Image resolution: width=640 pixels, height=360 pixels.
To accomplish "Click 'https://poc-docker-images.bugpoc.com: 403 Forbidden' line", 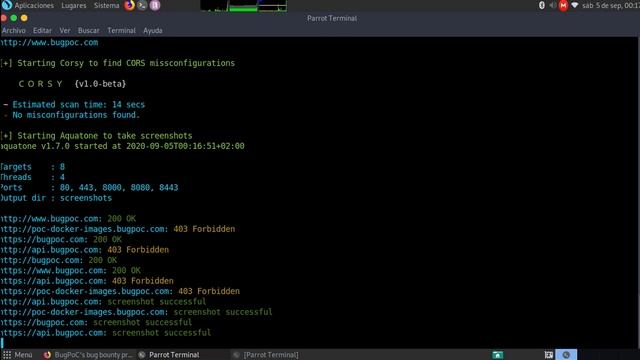I will point(120,291).
